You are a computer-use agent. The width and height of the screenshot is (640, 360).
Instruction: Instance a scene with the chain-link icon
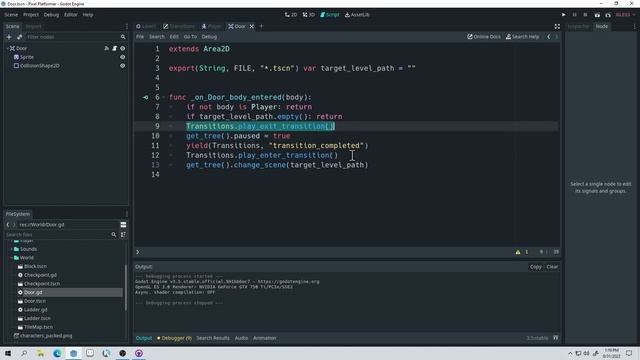(x=19, y=37)
